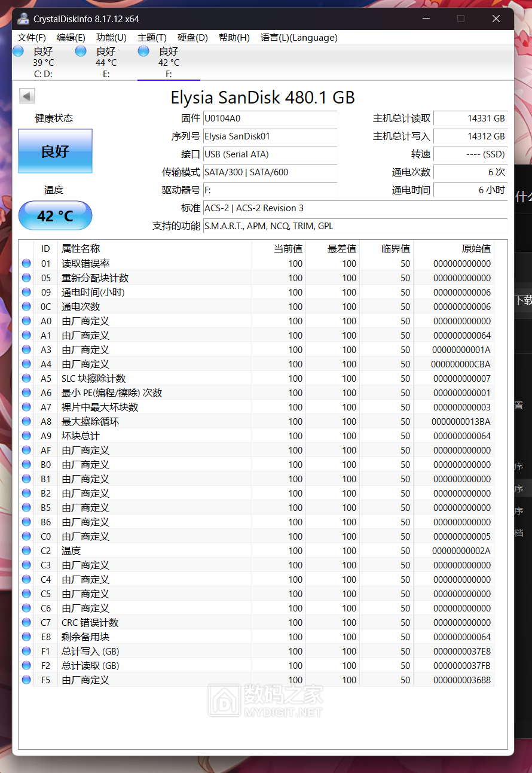Click the status orb for 温度 row
The image size is (532, 773).
tap(26, 550)
